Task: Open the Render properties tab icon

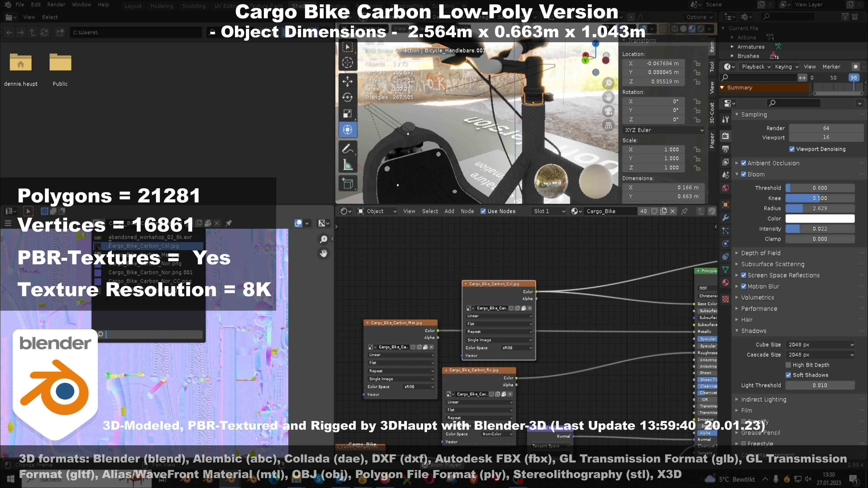Action: (x=725, y=136)
